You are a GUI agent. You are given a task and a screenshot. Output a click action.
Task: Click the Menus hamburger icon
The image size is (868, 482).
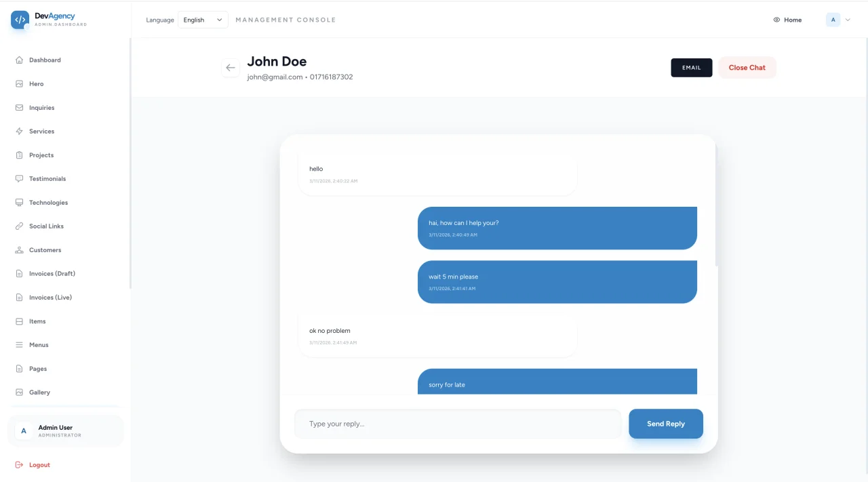pyautogui.click(x=19, y=345)
